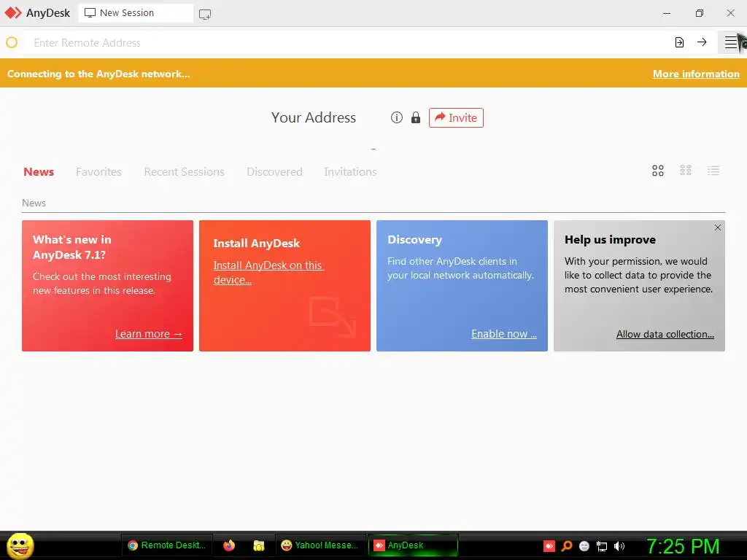The height and width of the screenshot is (560, 747).
Task: Click the AnyDesk system tray icon
Action: click(549, 546)
